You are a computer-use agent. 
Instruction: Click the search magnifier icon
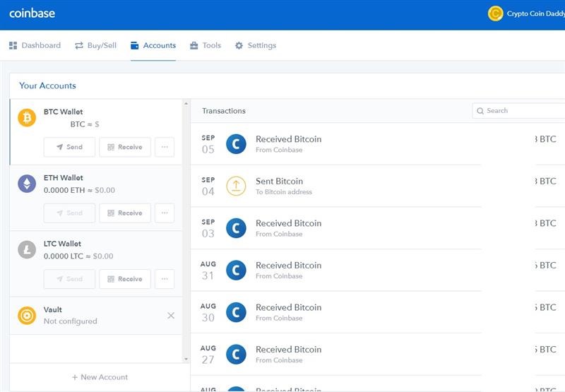click(x=480, y=111)
